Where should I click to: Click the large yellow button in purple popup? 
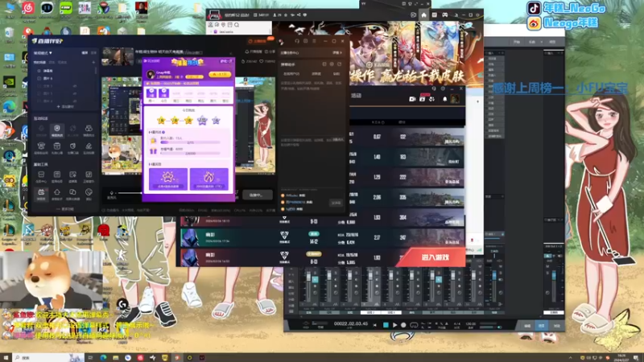pos(220,74)
